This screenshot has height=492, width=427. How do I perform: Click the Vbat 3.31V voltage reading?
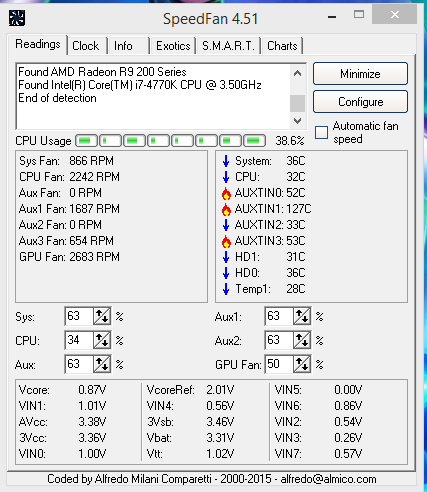(191, 438)
